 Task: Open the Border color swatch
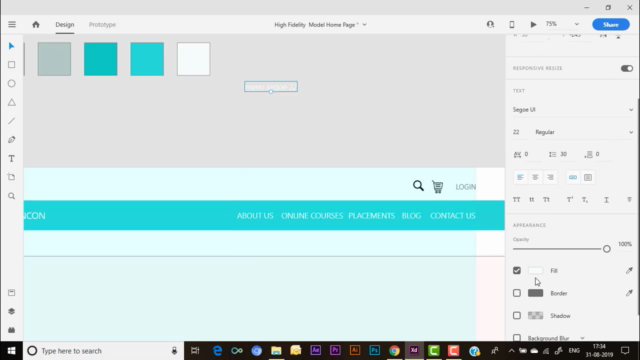[535, 293]
